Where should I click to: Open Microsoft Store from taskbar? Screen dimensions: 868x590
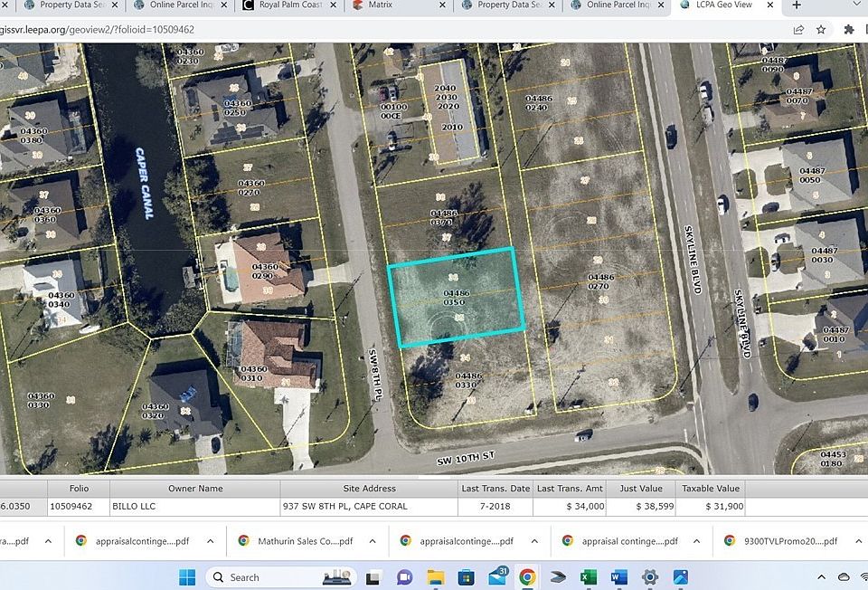click(466, 577)
